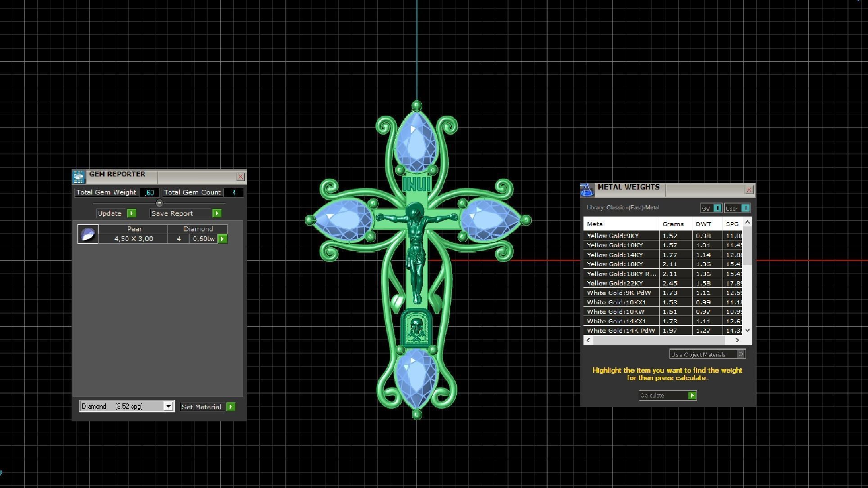Screen dimensions: 868x488
Task: Click the Grams column header
Action: coord(673,224)
